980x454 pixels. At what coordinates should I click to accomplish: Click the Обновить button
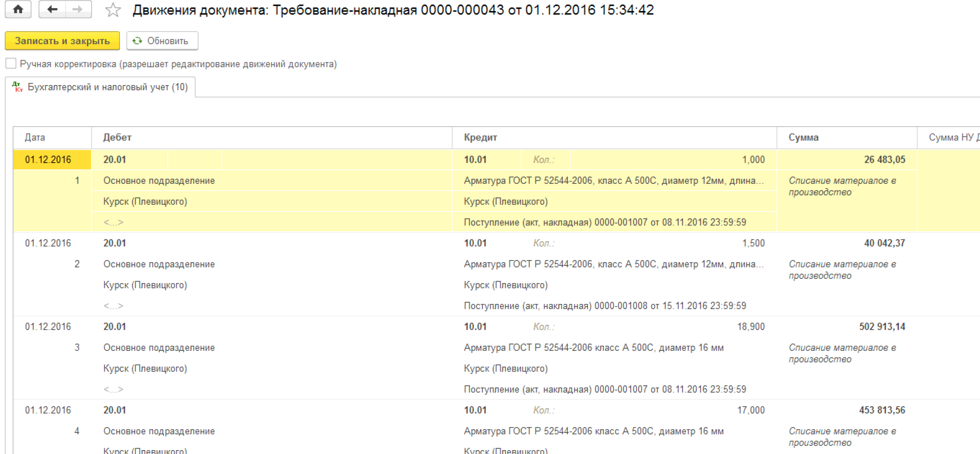point(162,41)
